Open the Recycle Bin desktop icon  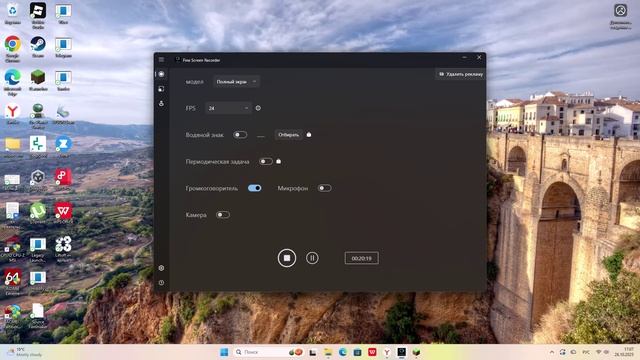(13, 14)
